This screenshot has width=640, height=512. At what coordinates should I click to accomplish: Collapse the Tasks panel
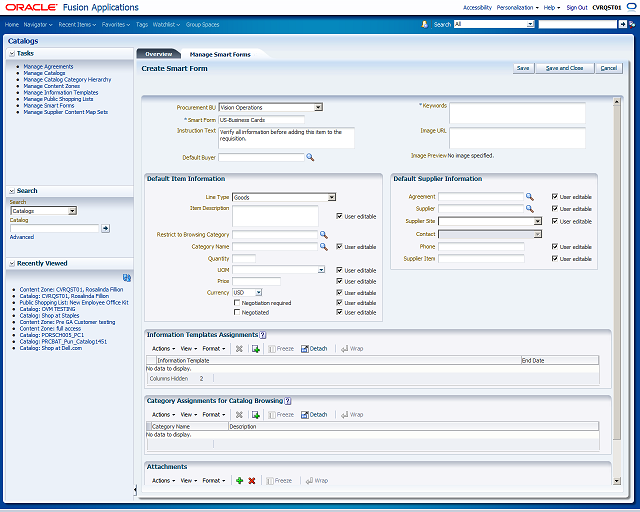coord(12,53)
